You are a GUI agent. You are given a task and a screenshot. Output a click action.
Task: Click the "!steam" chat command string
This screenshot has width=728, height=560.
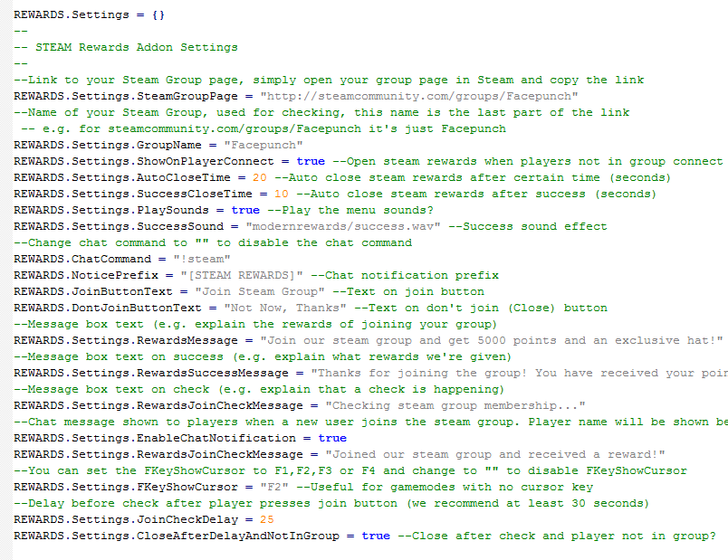coord(202,259)
